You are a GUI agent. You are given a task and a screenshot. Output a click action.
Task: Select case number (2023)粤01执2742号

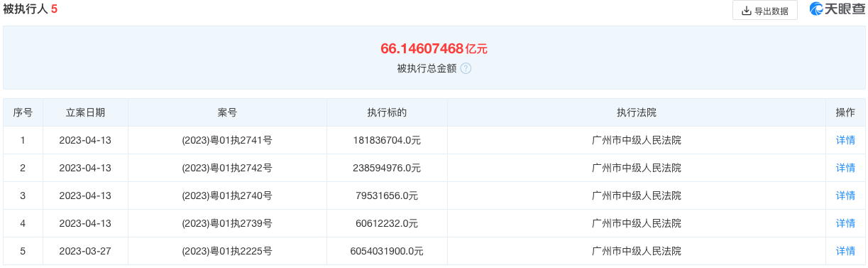point(227,168)
